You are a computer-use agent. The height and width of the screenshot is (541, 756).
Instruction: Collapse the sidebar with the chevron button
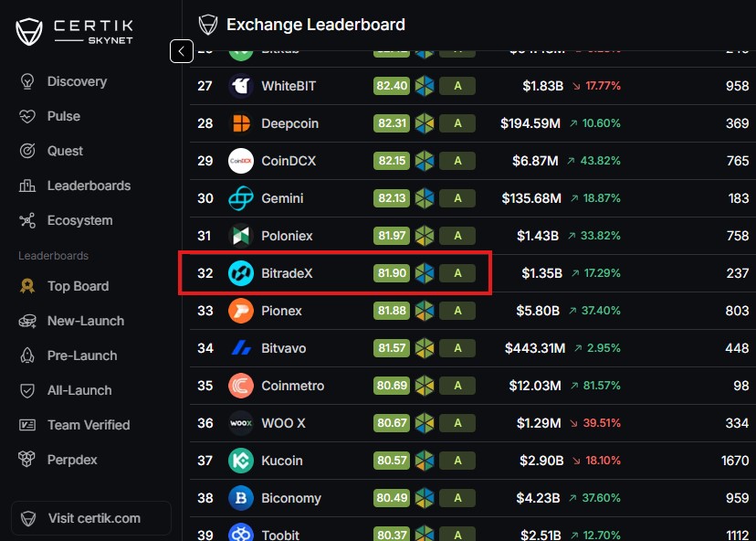181,51
